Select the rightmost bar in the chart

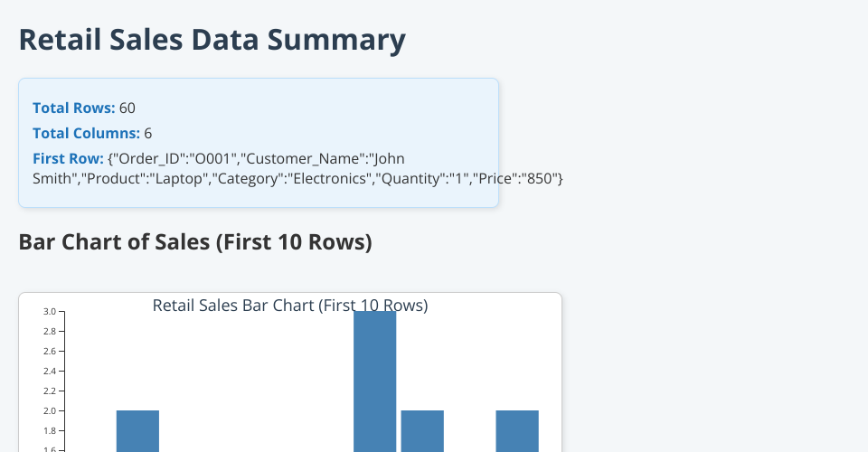point(517,430)
